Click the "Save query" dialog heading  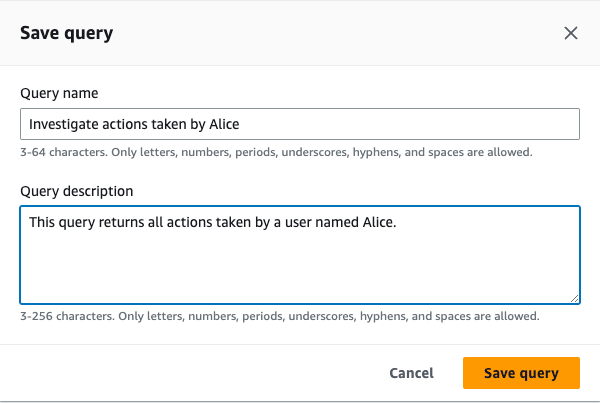(x=66, y=33)
